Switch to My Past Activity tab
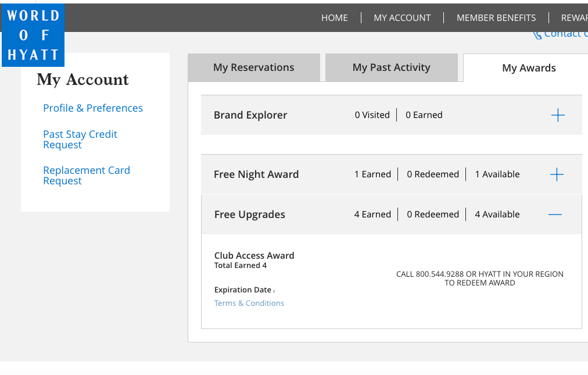588x375 pixels. click(392, 67)
